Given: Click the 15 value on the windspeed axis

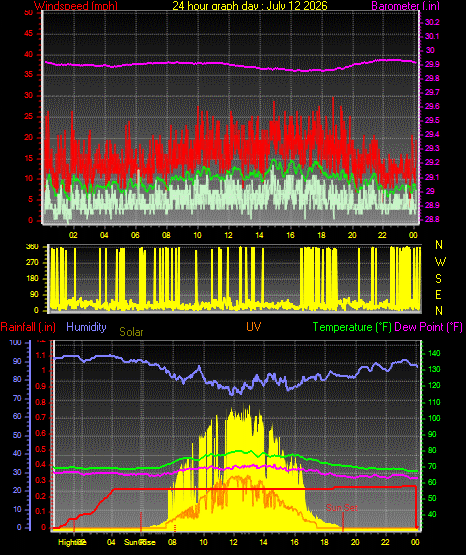Looking at the screenshot, I should (x=28, y=158).
